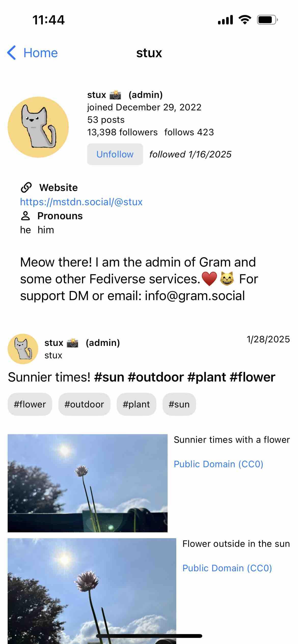
Task: Tap the post author name stux (admin)
Action: [82, 343]
